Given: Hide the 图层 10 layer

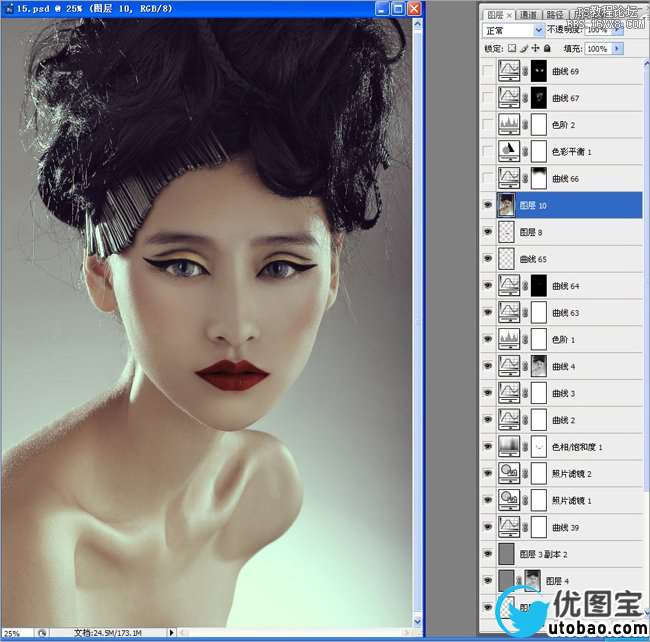Looking at the screenshot, I should (488, 205).
